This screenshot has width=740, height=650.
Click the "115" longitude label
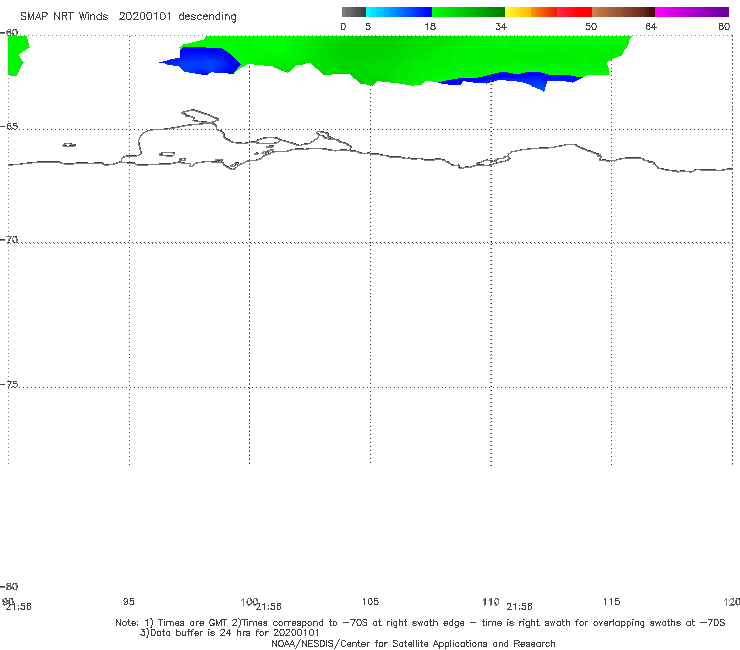coord(611,601)
